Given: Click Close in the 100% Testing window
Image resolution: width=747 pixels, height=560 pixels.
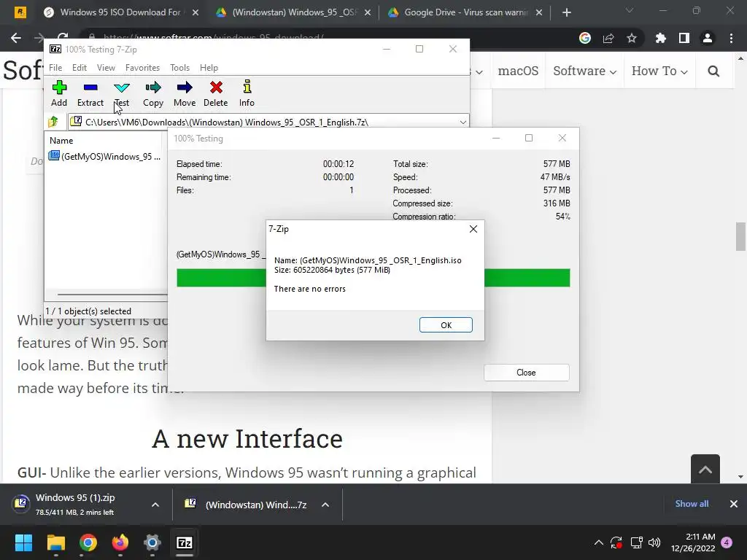Looking at the screenshot, I should coord(527,373).
